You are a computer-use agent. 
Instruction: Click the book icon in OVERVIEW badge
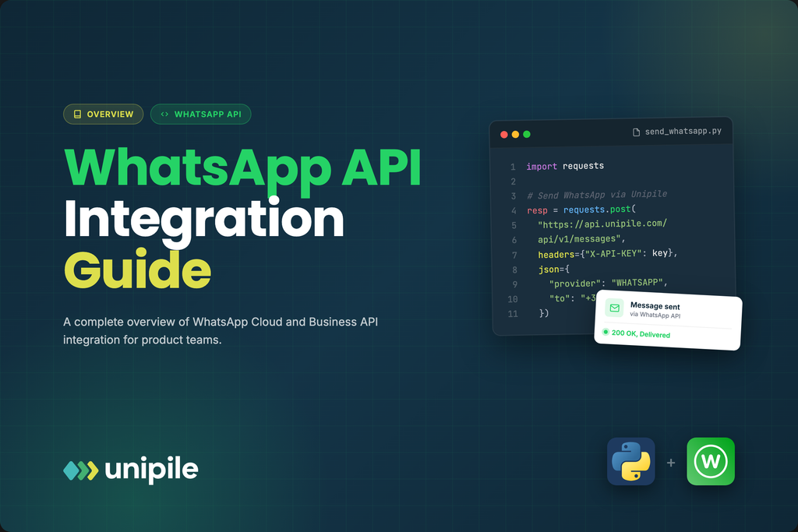tap(77, 114)
